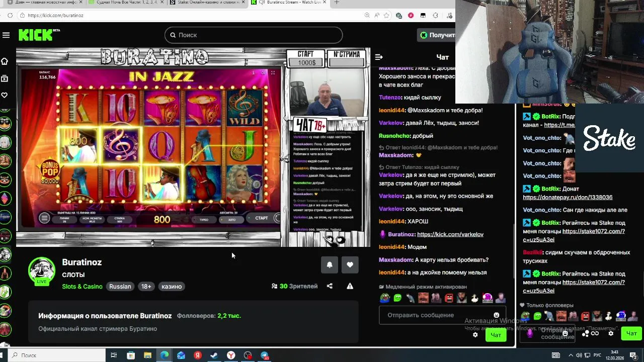The width and height of the screenshot is (644, 362).
Task: Open Telegram from the taskbar
Action: click(265, 355)
